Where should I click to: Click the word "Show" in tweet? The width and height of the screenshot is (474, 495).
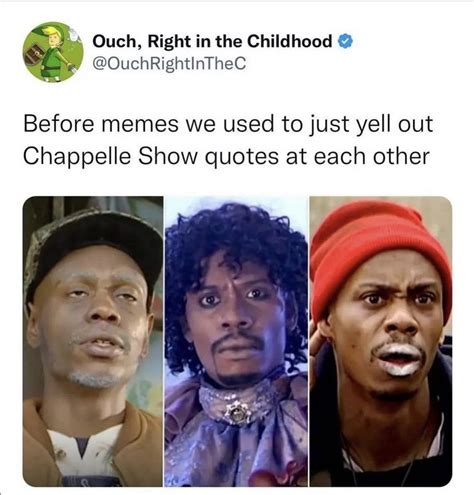(168, 156)
